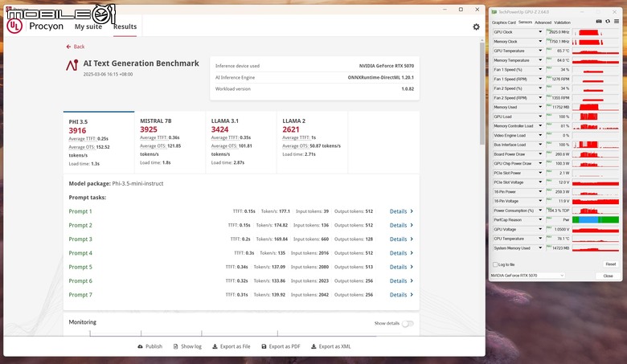This screenshot has width=627, height=364.
Task: Click the Show log button label
Action: [191, 346]
